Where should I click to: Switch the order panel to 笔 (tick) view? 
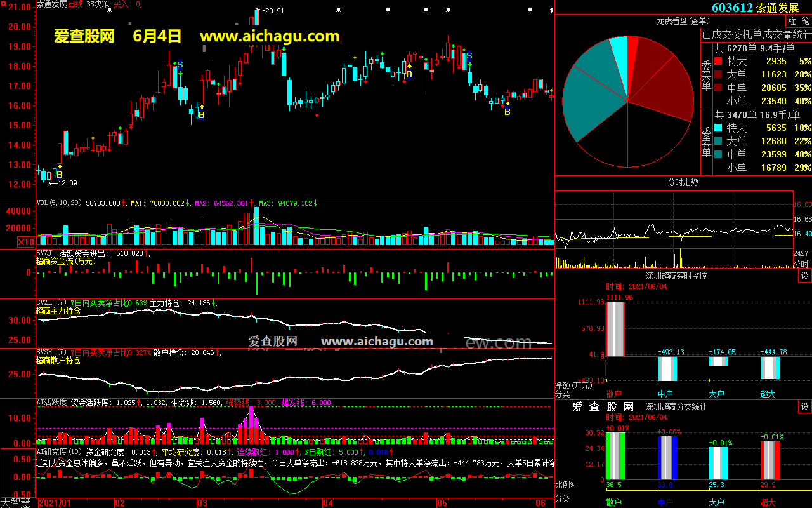pos(805,21)
